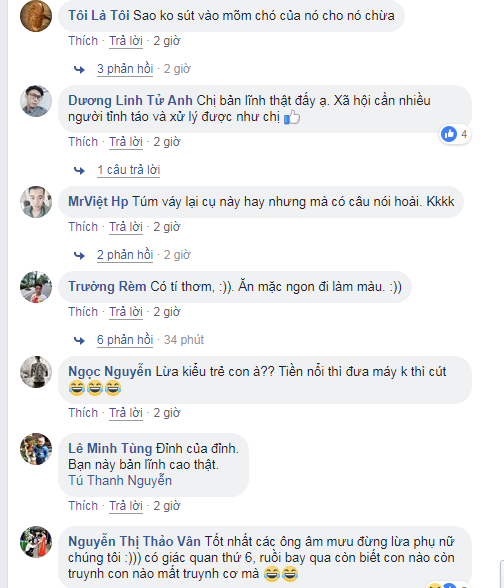This screenshot has height=588, width=504.
Task: Reply to Lê Minh Tùng's comment
Action: [126, 506]
